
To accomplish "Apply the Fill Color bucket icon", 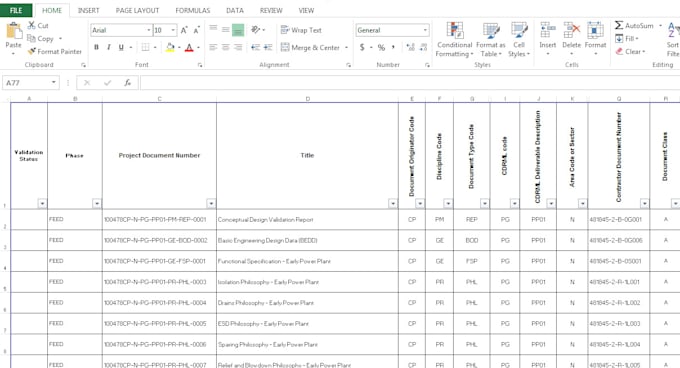I will [170, 47].
